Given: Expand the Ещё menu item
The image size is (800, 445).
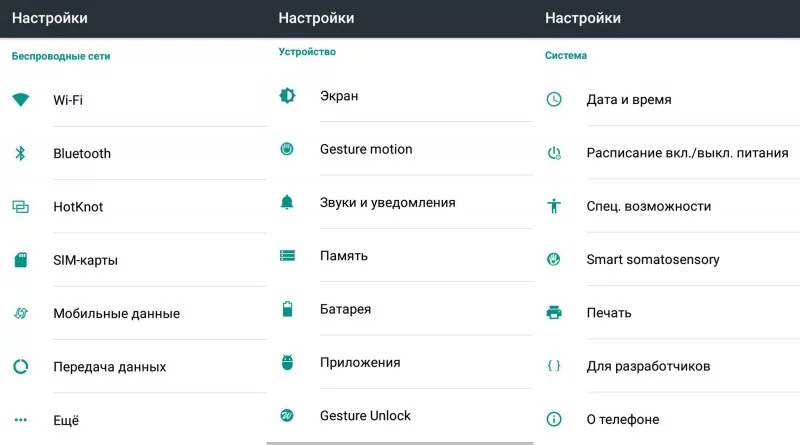Looking at the screenshot, I should click(x=66, y=420).
